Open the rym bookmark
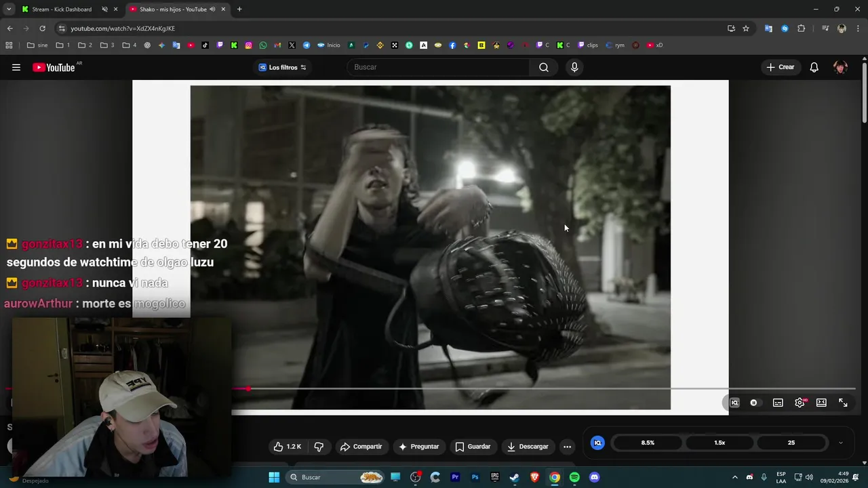This screenshot has width=868, height=488. tap(615, 45)
